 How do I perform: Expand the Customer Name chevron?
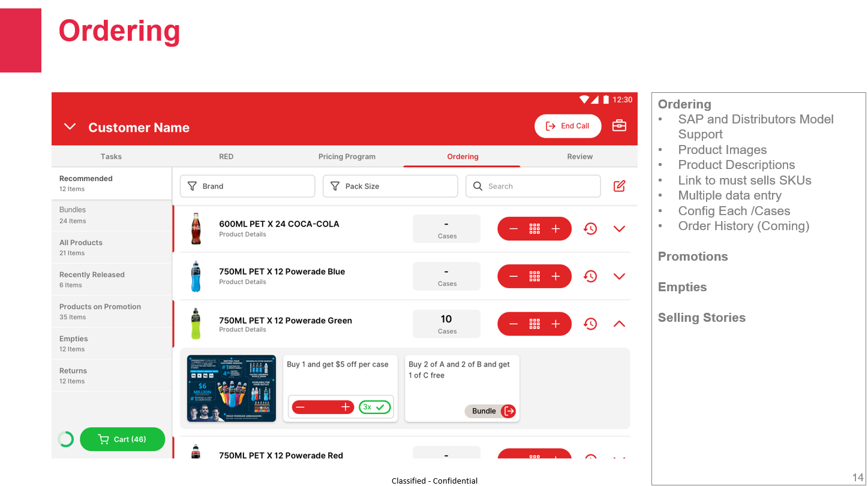click(x=70, y=127)
